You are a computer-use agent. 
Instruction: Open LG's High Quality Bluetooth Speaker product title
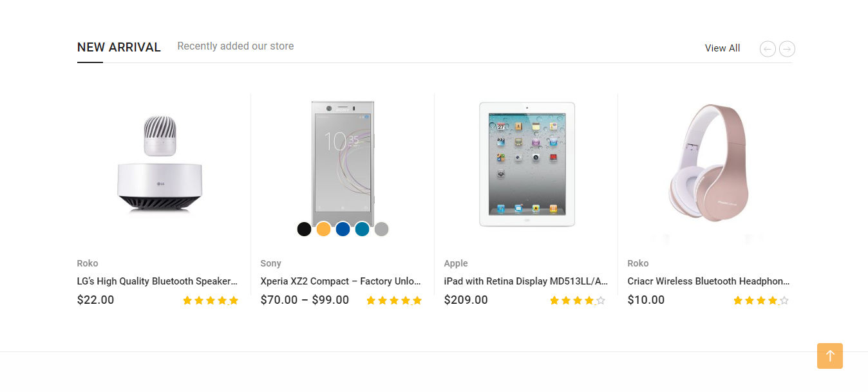coord(157,281)
